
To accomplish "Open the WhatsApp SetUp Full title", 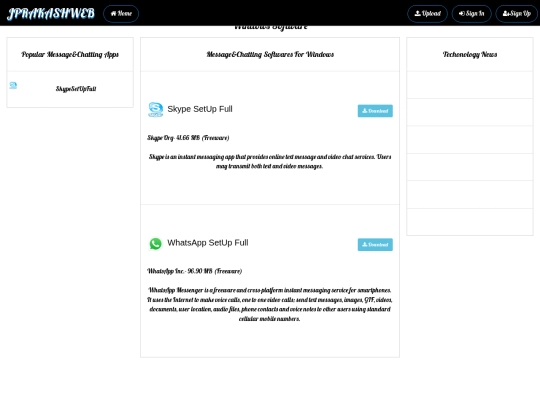I will coord(208,243).
